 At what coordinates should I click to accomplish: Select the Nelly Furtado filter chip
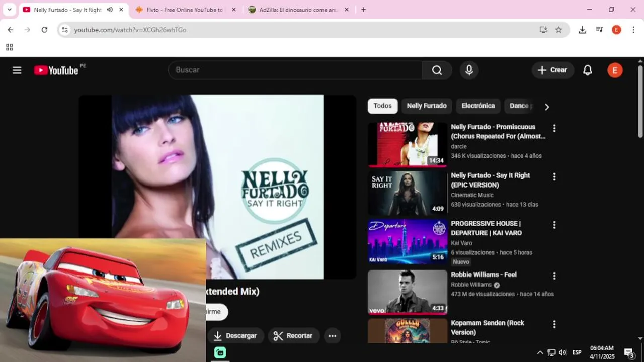[427, 106]
